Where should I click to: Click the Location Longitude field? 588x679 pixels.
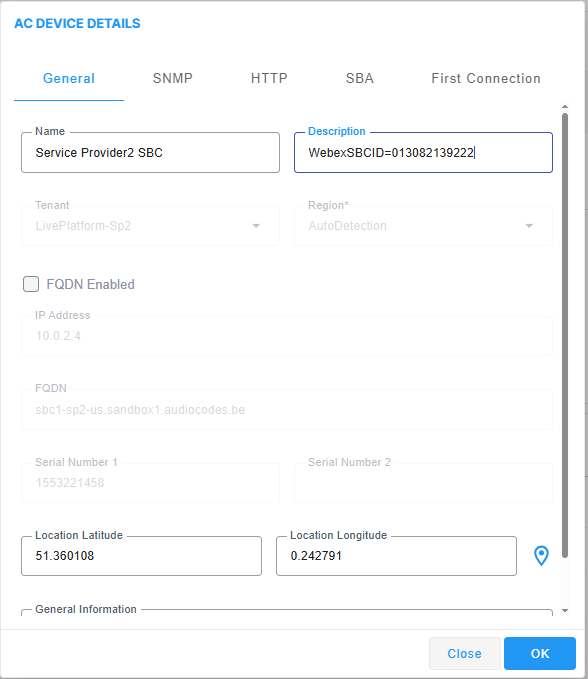tap(396, 556)
